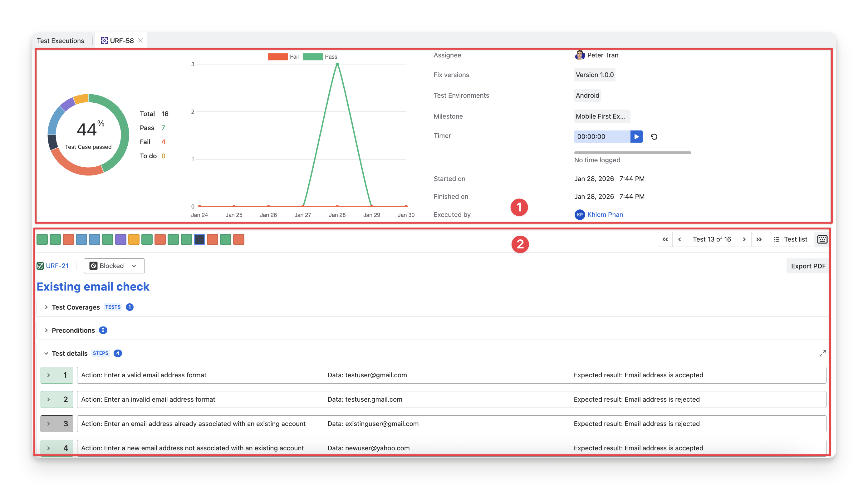Select the purple test status square

pos(120,239)
